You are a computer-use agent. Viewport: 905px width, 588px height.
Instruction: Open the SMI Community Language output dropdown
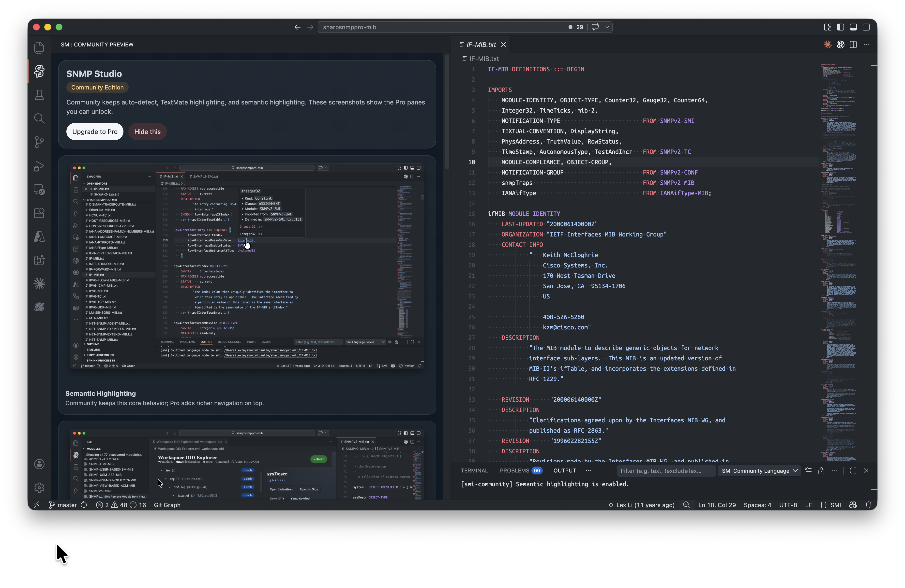point(759,470)
